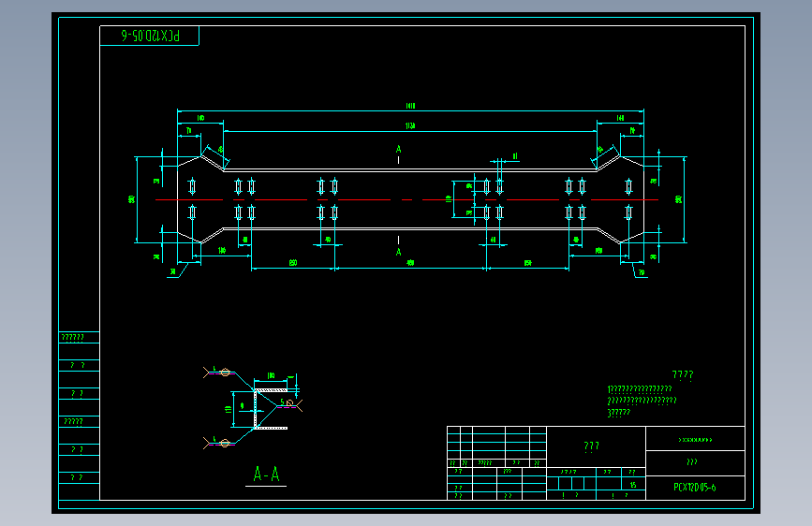Screen dimensions: 812x526
Task: Click the upper A section marker above the beam
Action: tap(398, 149)
